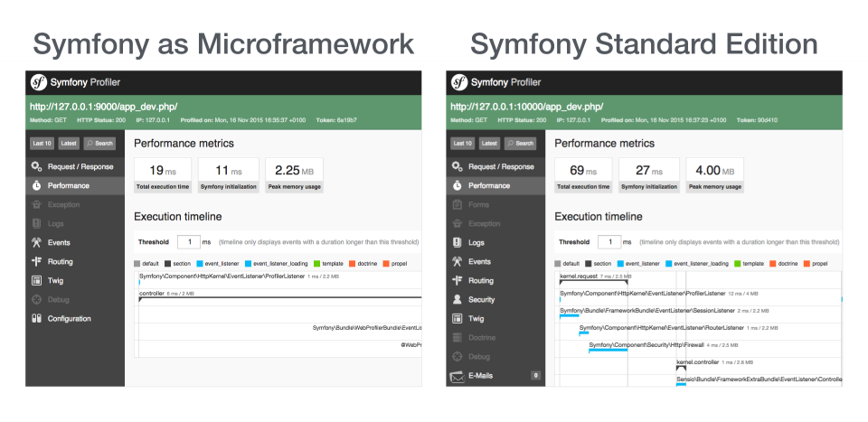Screen dimensions: 868x422
Task: Click the Twig icon in the Microframework sidebar
Action: click(36, 280)
